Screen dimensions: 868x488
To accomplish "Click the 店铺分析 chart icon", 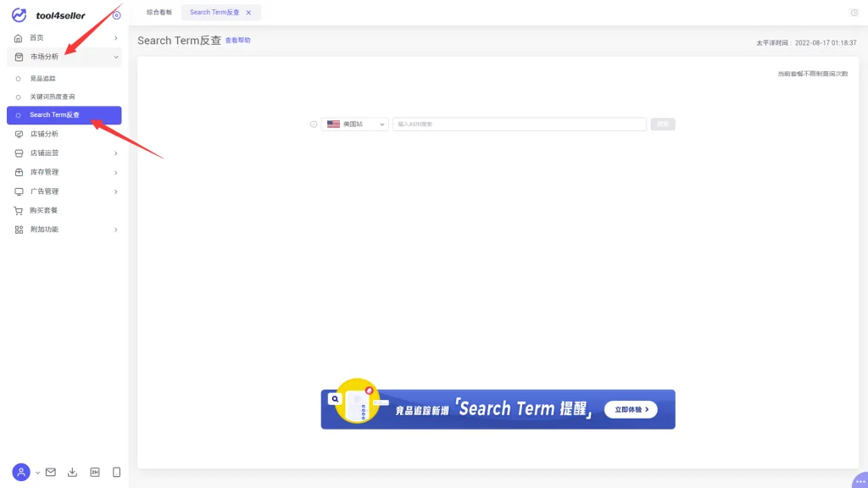I will (19, 135).
